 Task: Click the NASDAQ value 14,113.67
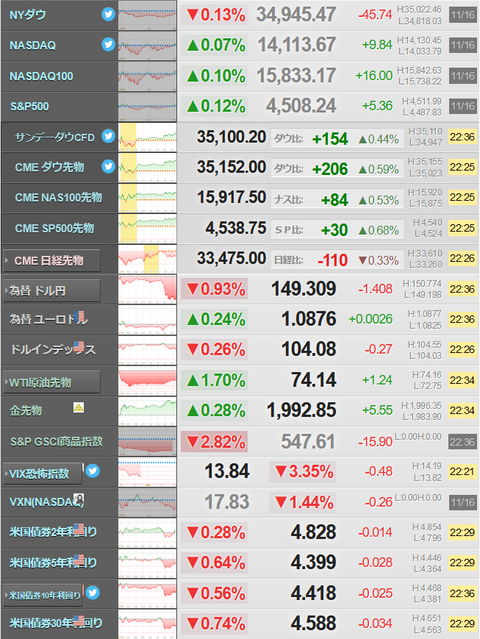pyautogui.click(x=297, y=45)
